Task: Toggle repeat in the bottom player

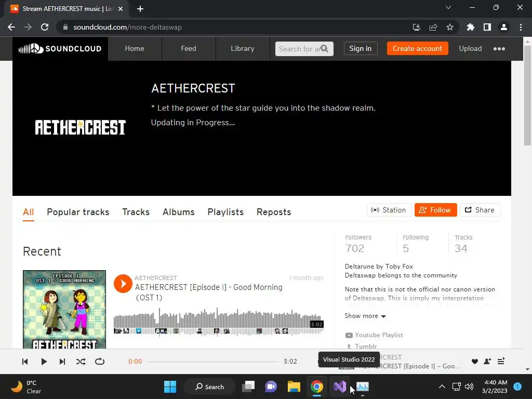Action: coord(100,362)
